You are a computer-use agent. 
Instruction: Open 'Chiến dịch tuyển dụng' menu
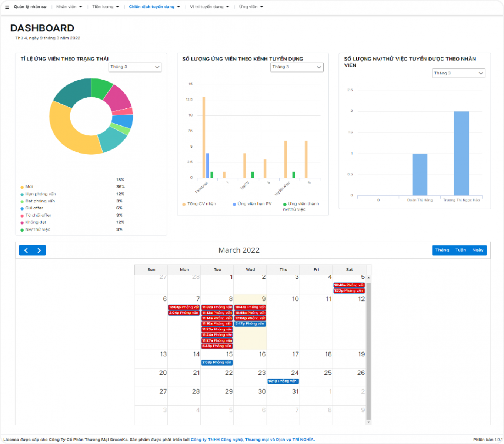tap(154, 7)
